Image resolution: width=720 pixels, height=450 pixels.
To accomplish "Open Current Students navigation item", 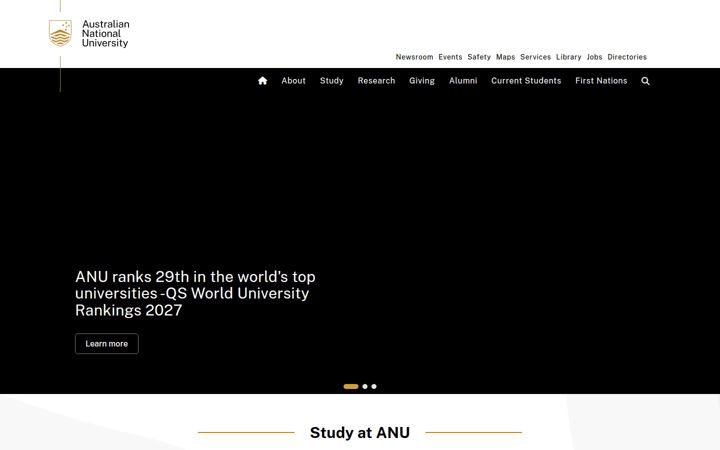I will (x=526, y=81).
